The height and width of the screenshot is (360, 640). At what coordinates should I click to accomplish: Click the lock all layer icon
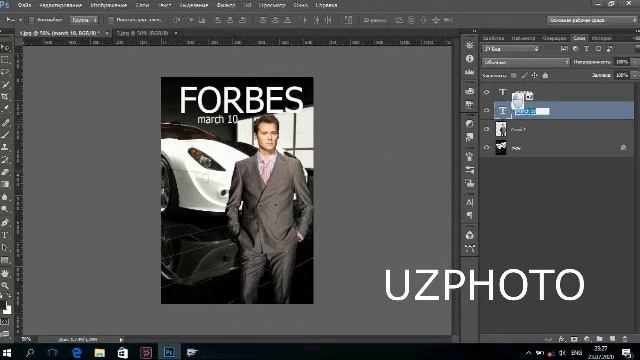(545, 76)
